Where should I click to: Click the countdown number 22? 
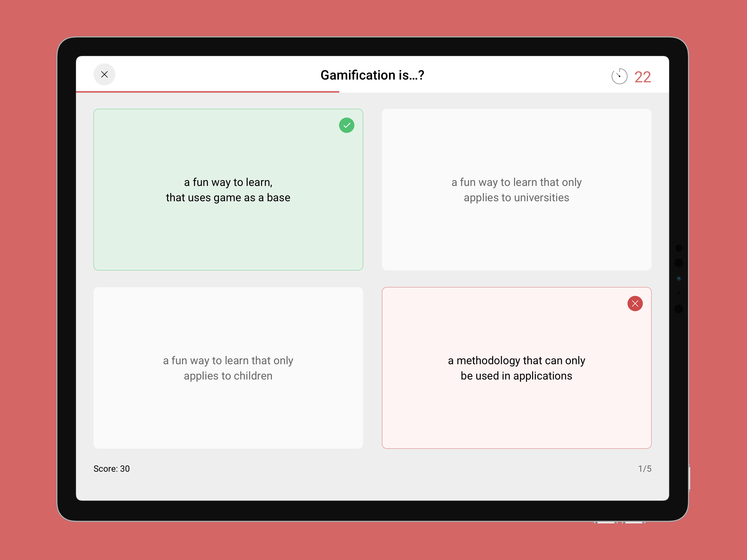point(642,77)
